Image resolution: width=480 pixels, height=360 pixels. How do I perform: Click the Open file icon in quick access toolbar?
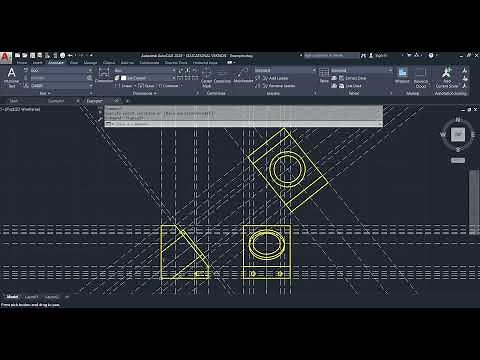point(25,55)
